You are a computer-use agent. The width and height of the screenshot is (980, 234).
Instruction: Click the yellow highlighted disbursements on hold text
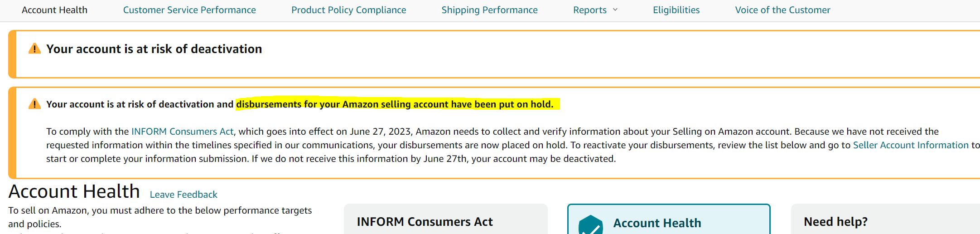coord(395,104)
